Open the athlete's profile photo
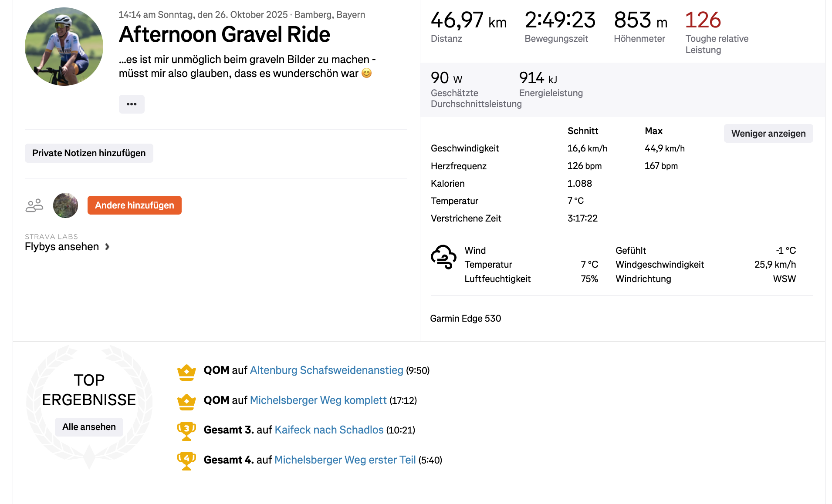Viewport: 832px width, 504px height. pyautogui.click(x=64, y=47)
